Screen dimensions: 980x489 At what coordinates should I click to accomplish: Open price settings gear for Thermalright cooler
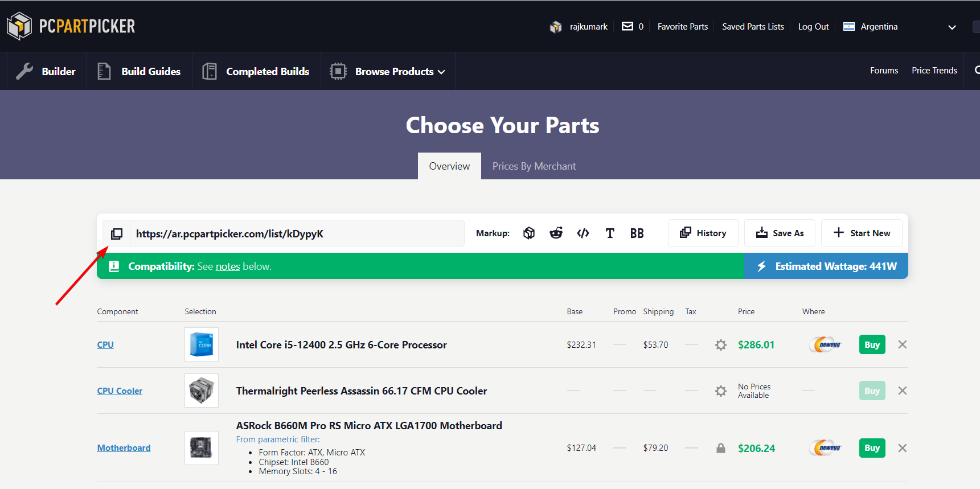721,391
